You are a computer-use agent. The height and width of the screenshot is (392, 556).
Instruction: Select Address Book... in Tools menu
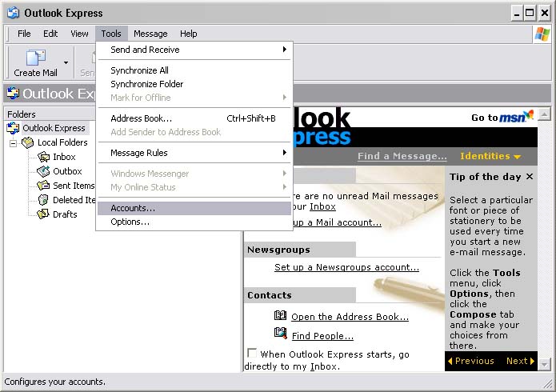click(x=194, y=118)
